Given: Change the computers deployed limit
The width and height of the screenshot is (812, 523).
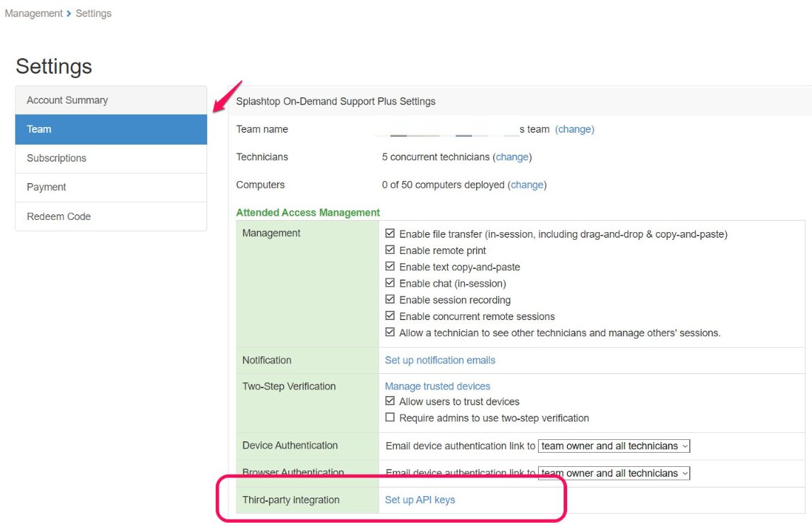Looking at the screenshot, I should click(x=527, y=185).
